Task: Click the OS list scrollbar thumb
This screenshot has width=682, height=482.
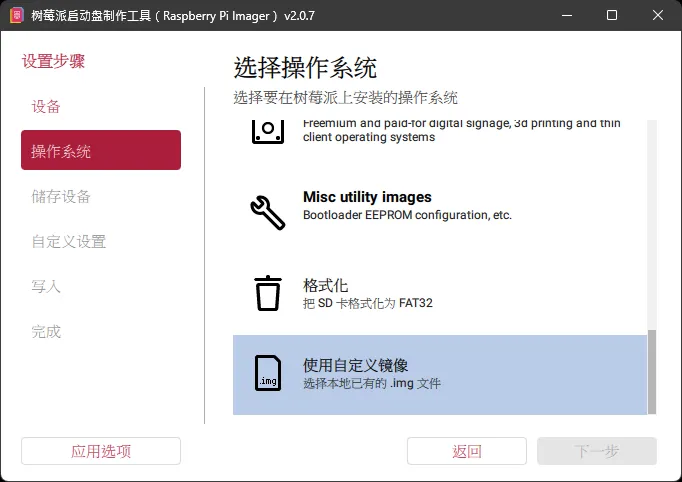Action: coord(652,372)
